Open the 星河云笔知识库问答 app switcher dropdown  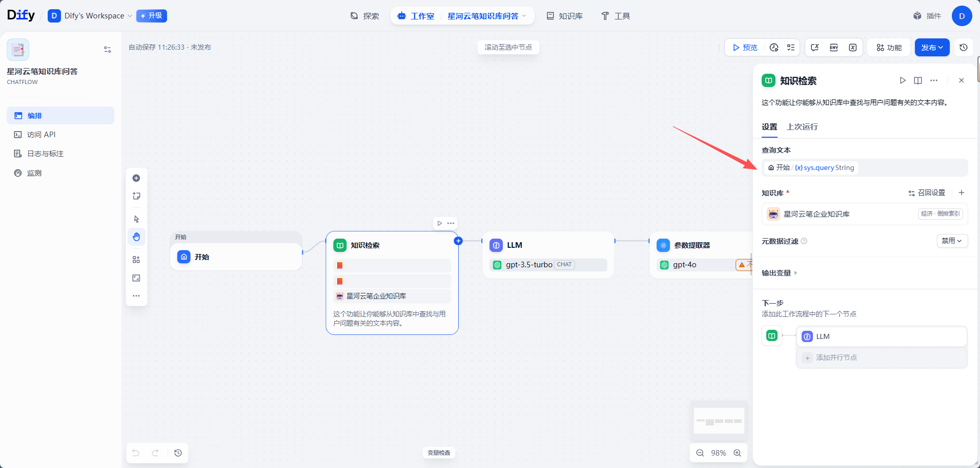(487, 16)
